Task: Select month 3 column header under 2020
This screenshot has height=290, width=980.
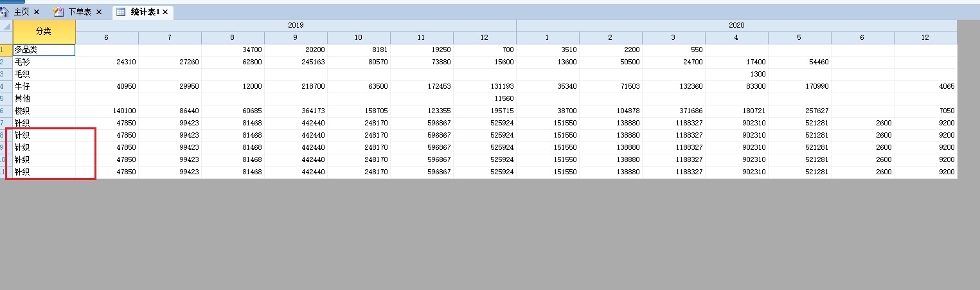Action: tap(673, 38)
